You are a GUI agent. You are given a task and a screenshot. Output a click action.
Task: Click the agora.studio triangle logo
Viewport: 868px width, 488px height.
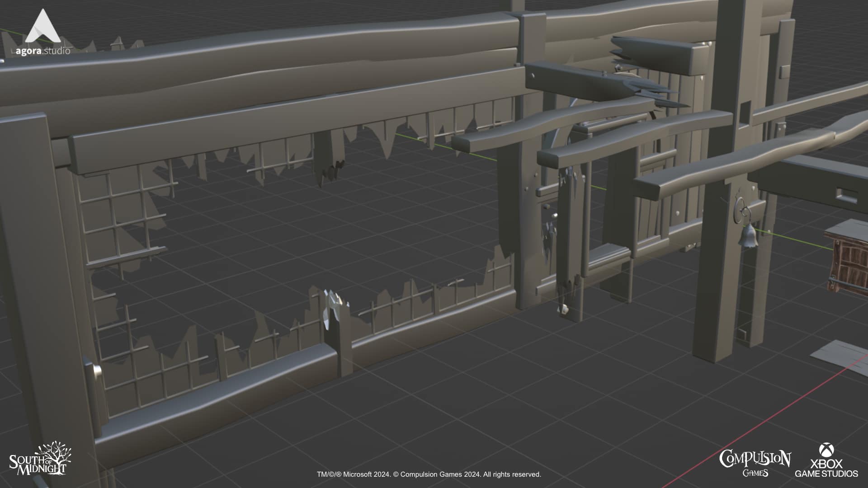point(43,27)
